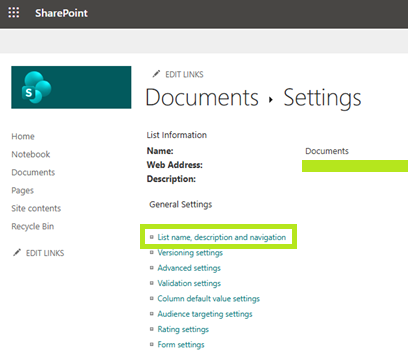Open Notebook from the left navigation
408x364 pixels.
click(x=31, y=154)
